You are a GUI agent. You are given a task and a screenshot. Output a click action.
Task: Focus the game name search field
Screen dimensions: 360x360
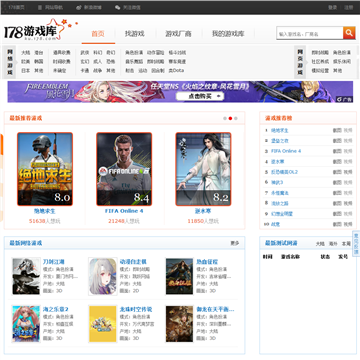click(x=310, y=34)
